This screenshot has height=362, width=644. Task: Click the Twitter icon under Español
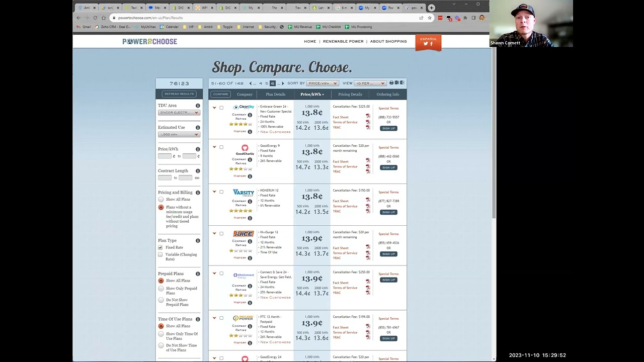[426, 44]
